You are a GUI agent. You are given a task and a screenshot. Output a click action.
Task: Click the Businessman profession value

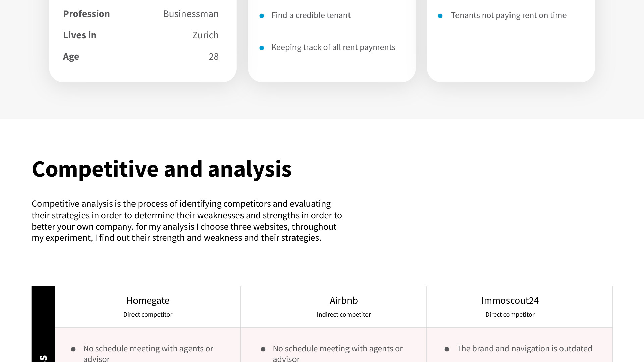[x=191, y=14]
